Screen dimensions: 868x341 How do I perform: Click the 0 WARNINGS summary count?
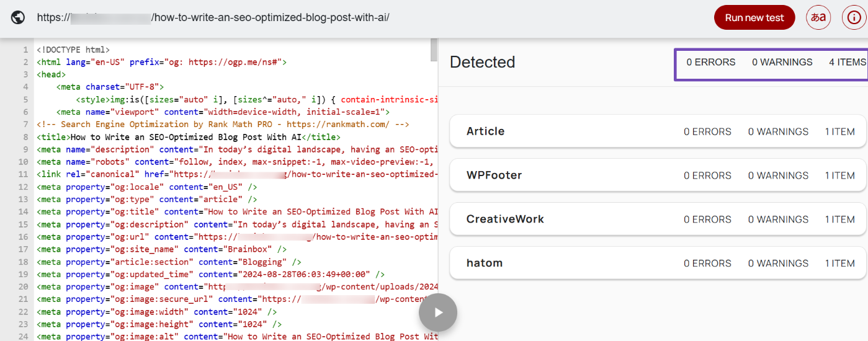tap(782, 62)
